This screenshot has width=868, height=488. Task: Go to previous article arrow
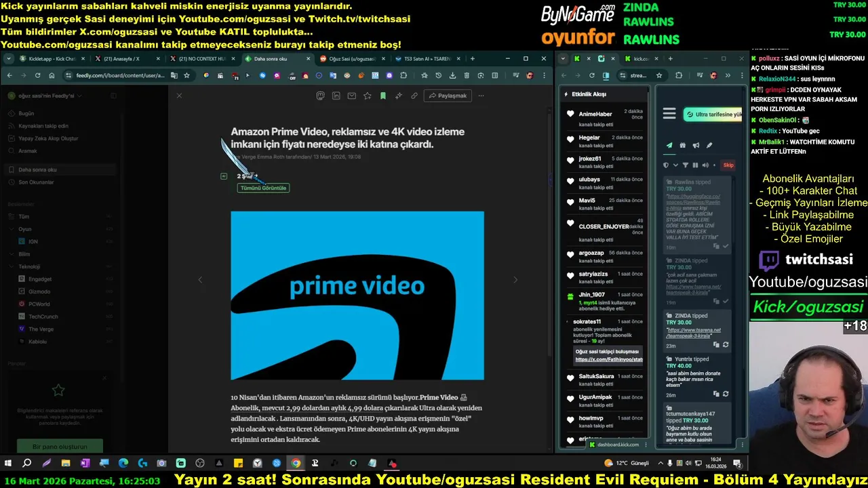pyautogui.click(x=199, y=279)
